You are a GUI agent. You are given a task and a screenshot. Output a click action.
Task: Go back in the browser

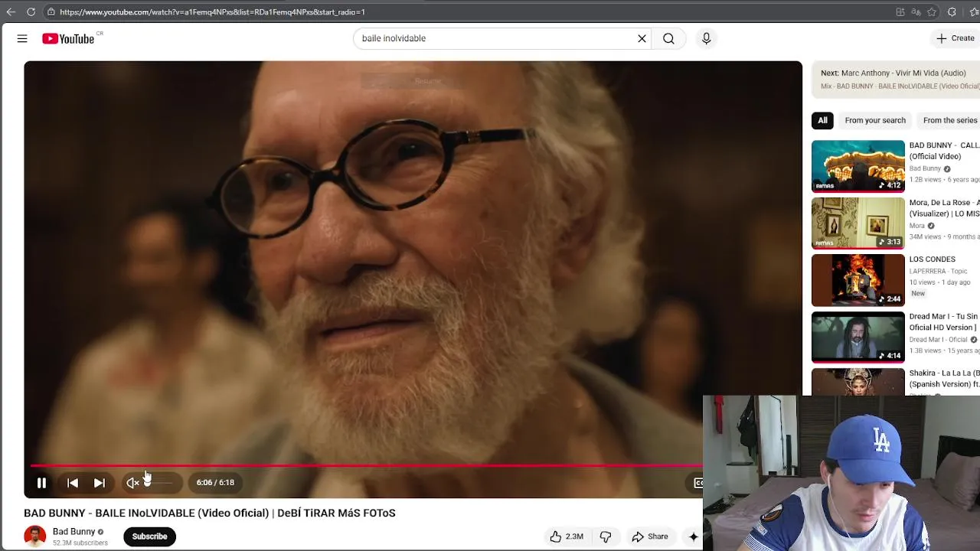pos(11,11)
